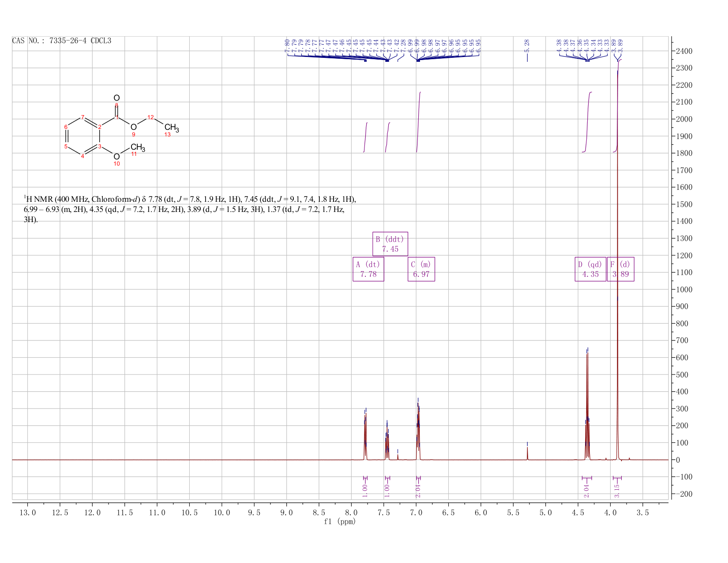Select the tall methoxy singlet peak at 3.89
The image size is (728, 563).
click(x=617, y=265)
